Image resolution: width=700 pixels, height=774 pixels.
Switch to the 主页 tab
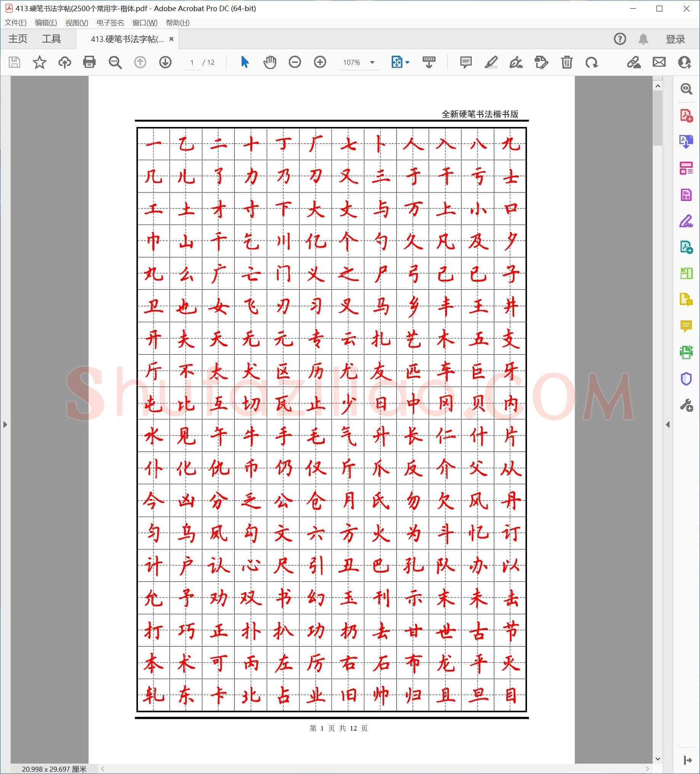point(18,39)
